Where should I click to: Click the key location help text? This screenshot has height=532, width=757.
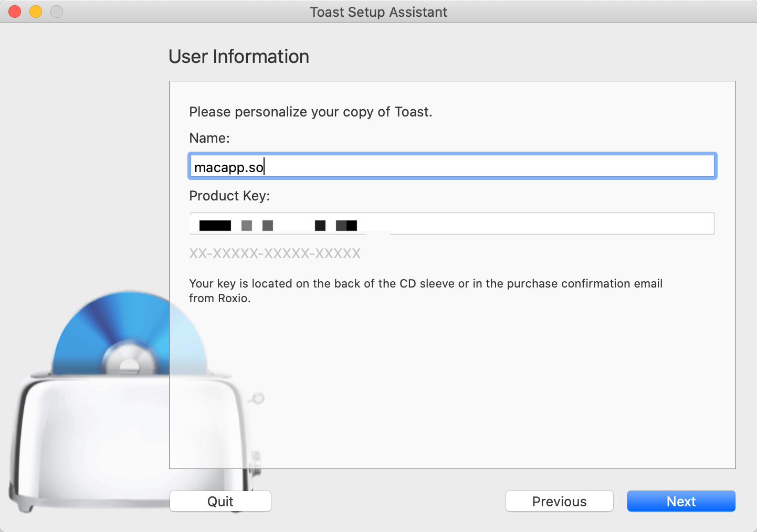click(425, 291)
